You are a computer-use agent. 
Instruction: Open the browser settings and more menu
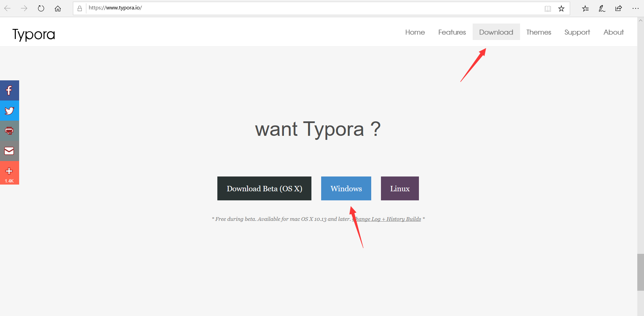635,8
